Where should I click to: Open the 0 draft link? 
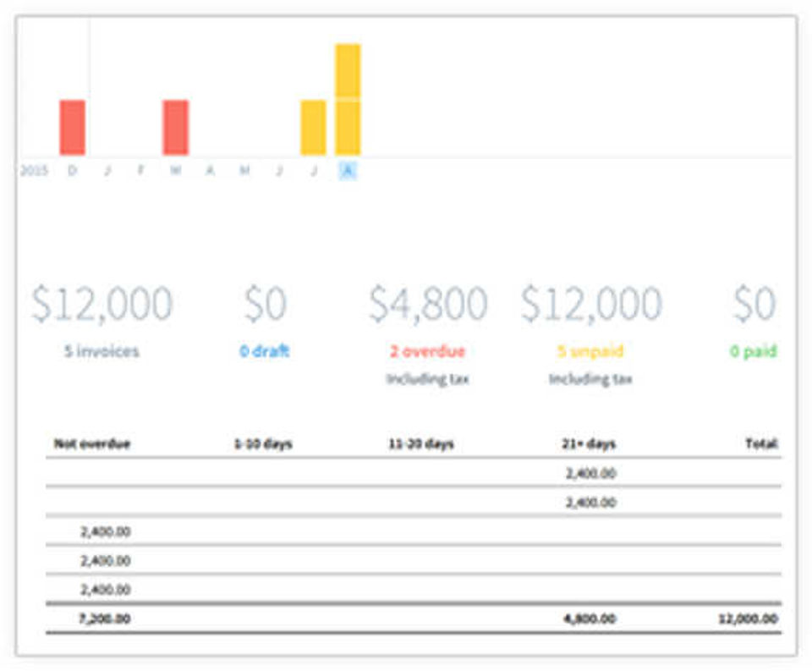pyautogui.click(x=265, y=351)
